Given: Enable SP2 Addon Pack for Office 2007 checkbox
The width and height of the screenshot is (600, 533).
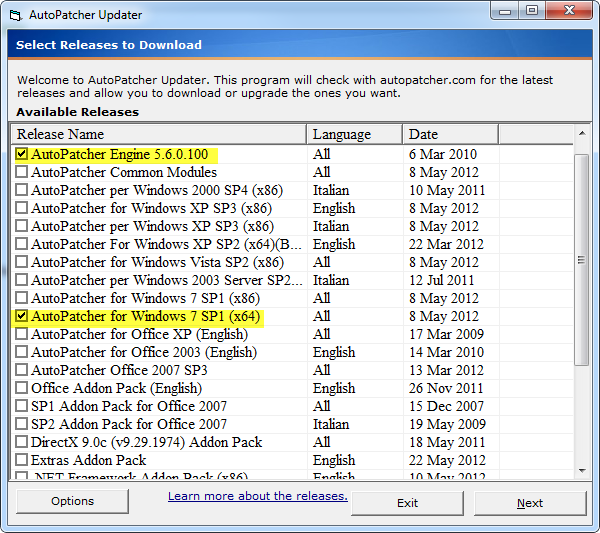Looking at the screenshot, I should (x=21, y=424).
